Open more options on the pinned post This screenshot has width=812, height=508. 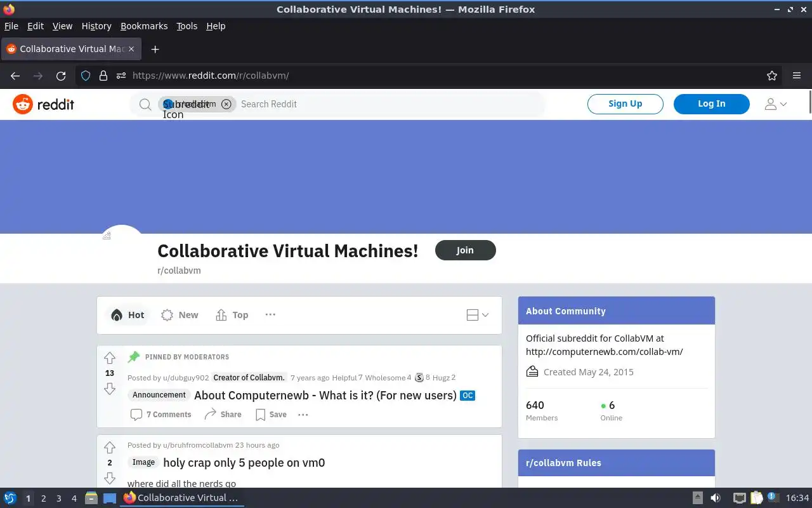click(x=303, y=415)
